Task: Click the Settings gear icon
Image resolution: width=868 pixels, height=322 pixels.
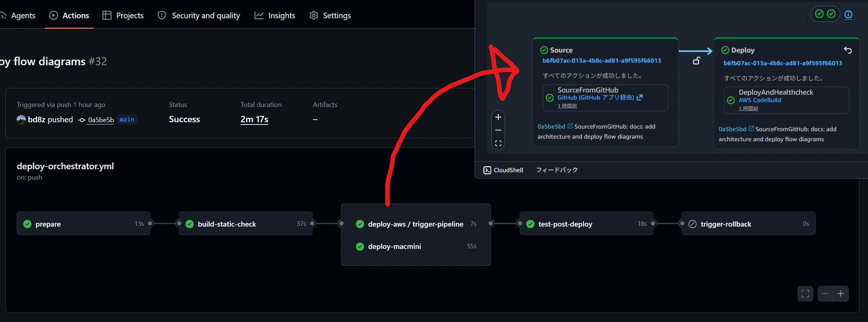Action: pyautogui.click(x=314, y=15)
